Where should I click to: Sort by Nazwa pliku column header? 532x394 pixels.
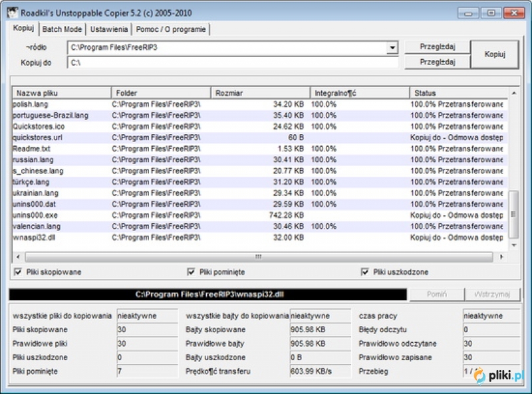pos(62,93)
